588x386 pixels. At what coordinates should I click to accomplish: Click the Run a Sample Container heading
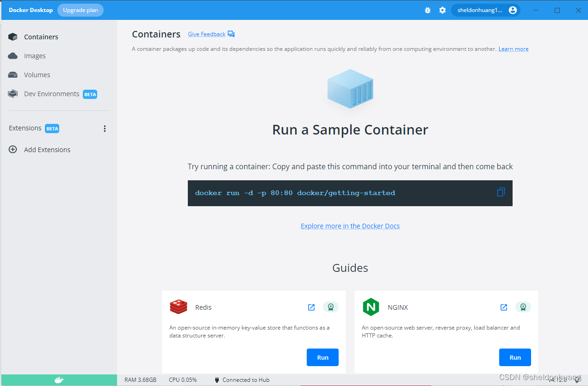tap(350, 130)
